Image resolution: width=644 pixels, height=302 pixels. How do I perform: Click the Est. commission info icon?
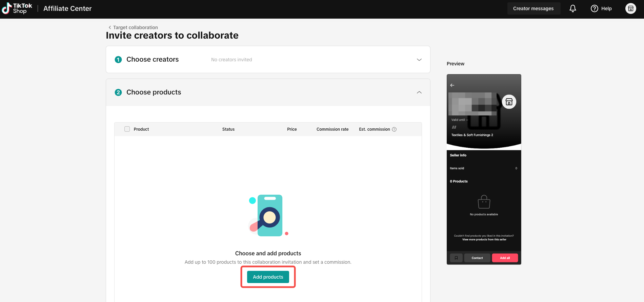tap(394, 129)
